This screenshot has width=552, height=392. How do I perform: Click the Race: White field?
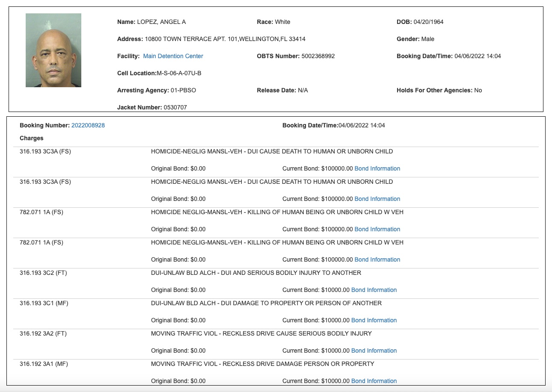point(273,22)
